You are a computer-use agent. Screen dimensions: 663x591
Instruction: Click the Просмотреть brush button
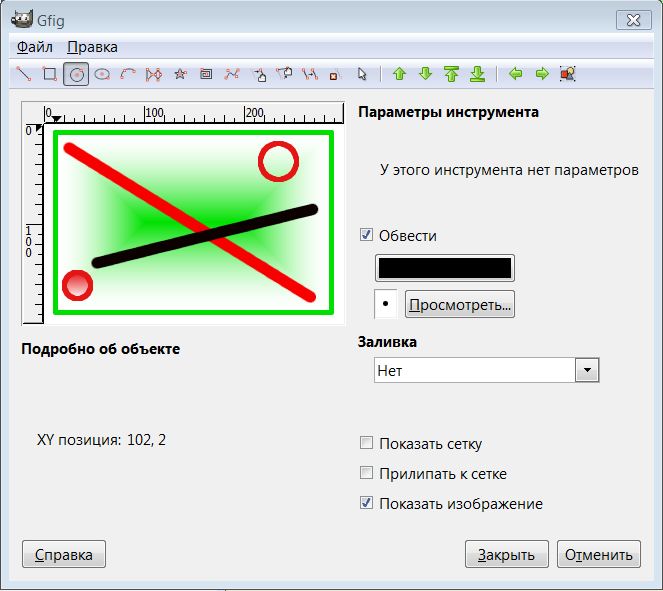459,303
